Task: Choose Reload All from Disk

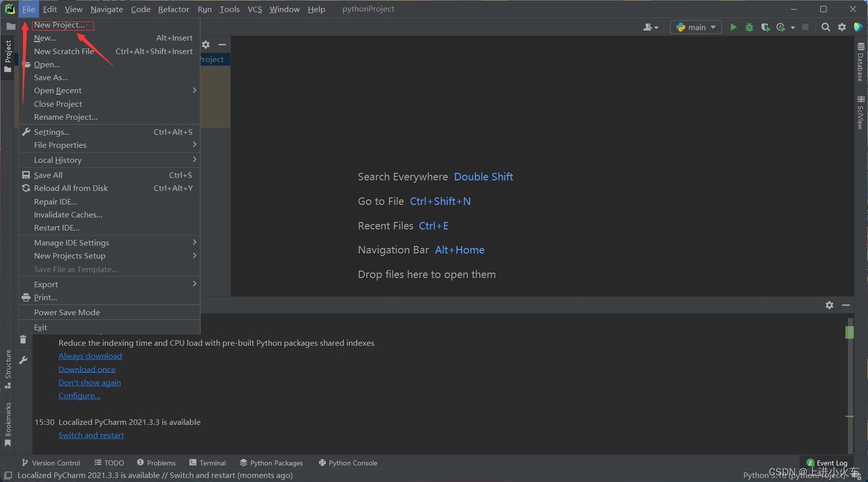Action: [109, 188]
